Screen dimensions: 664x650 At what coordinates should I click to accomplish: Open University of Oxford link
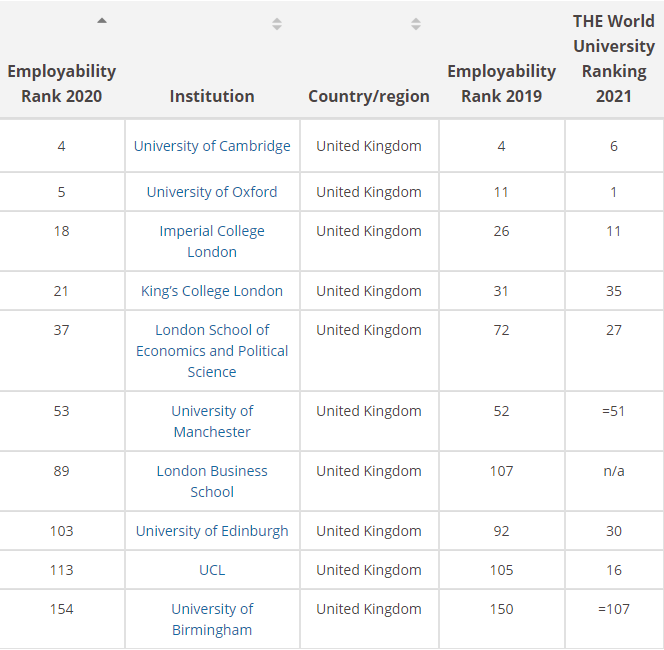tap(212, 192)
